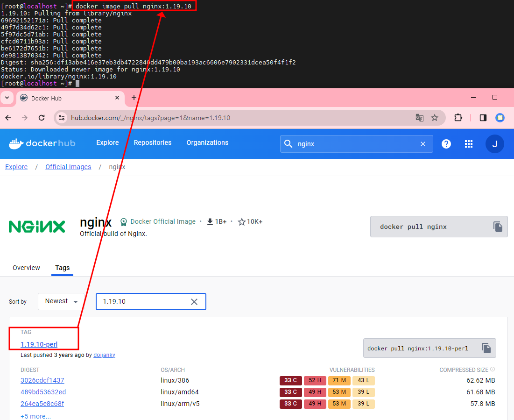Open digest 489bd53632ed
This screenshot has width=514, height=420.
pyautogui.click(x=43, y=392)
